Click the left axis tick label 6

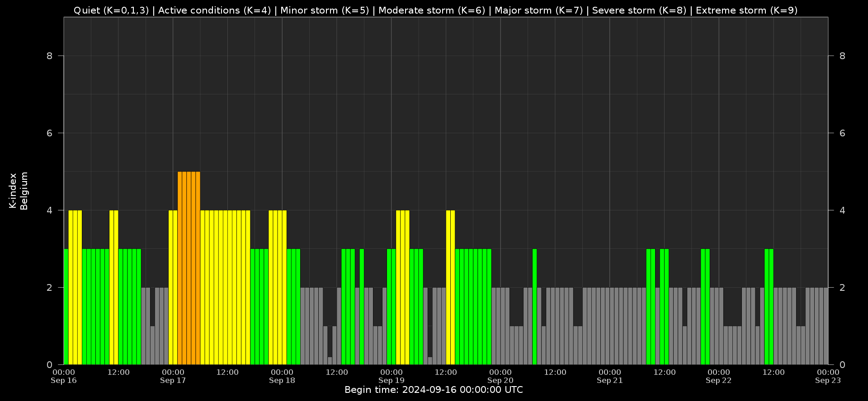point(50,133)
